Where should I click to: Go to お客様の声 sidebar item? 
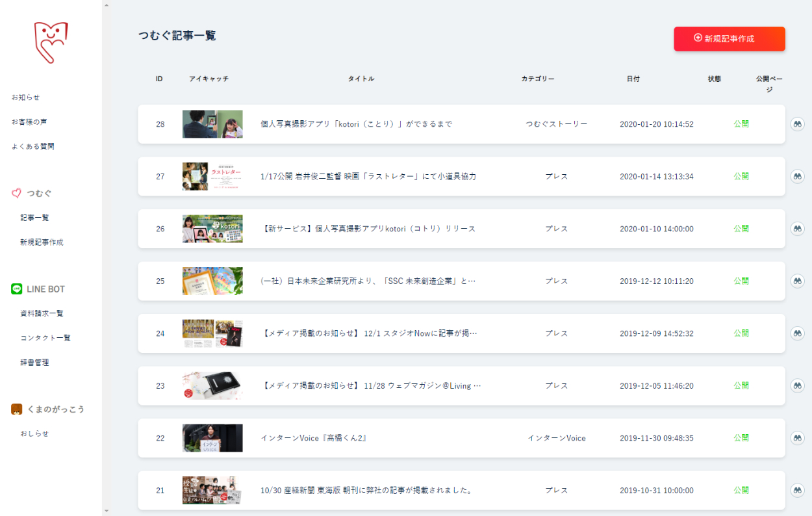click(29, 122)
